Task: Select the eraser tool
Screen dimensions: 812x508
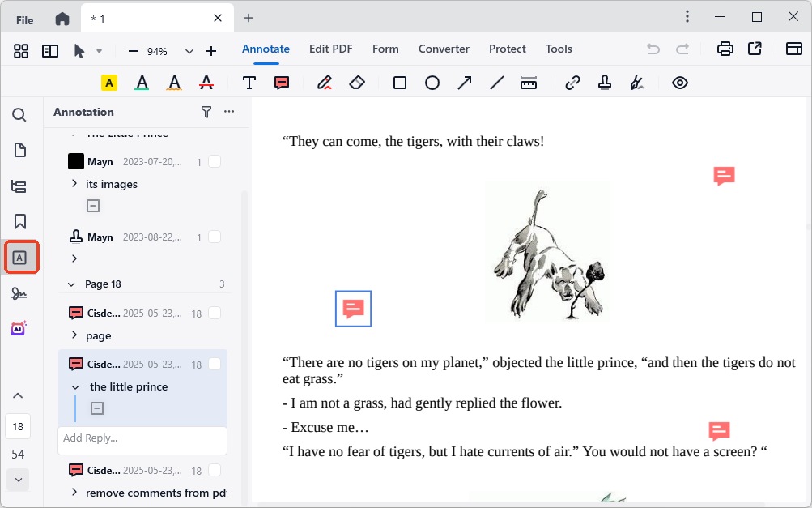Action: [x=357, y=83]
